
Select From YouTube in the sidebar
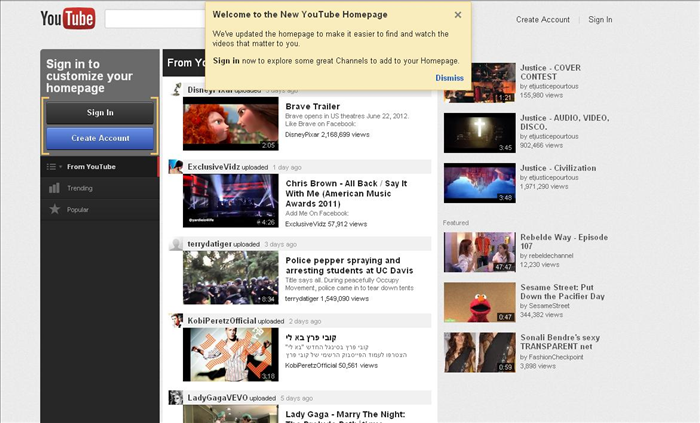coord(99,166)
